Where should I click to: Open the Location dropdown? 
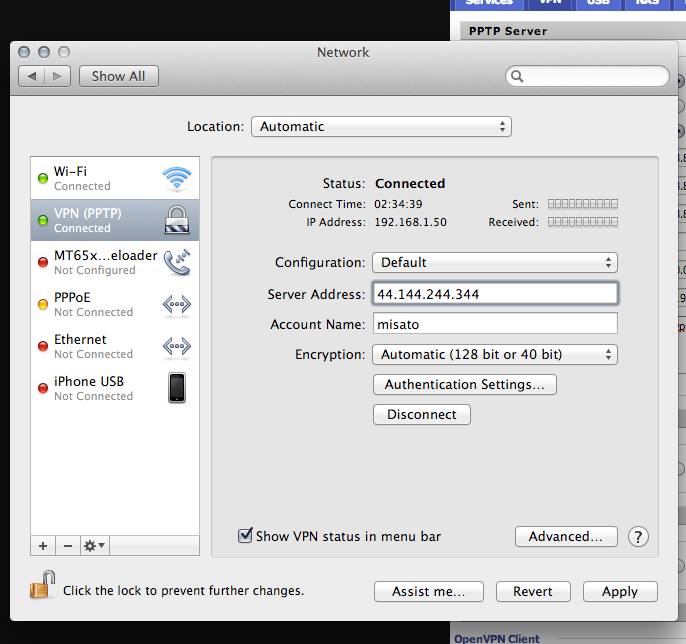[x=381, y=126]
